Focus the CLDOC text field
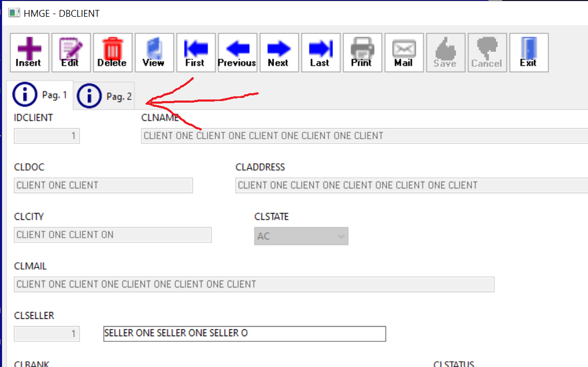588x367 pixels. 103,185
